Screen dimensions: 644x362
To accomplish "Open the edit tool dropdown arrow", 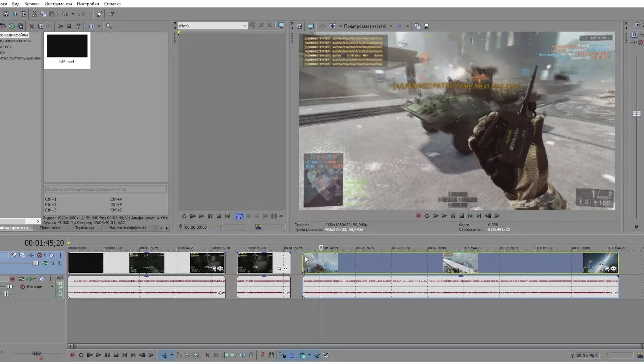I will [171, 355].
